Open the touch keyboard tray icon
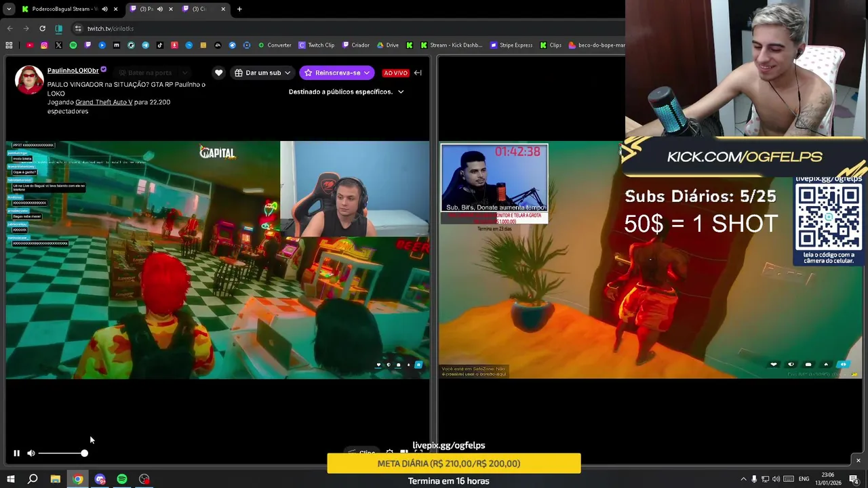 click(789, 479)
